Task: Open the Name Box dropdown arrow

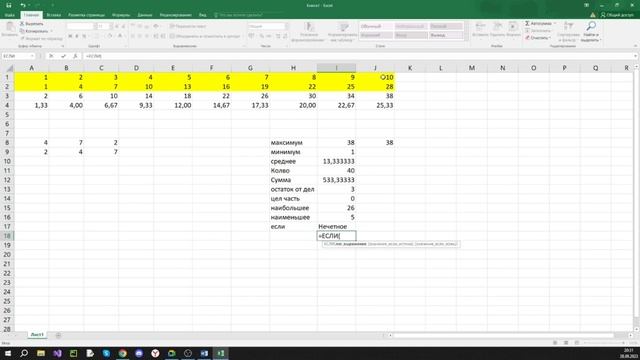Action: coord(32,56)
